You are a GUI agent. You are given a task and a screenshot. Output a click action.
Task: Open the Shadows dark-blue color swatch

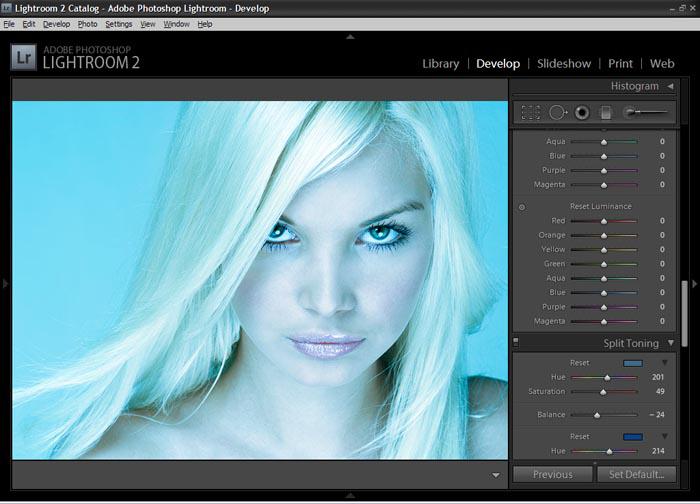(x=633, y=437)
